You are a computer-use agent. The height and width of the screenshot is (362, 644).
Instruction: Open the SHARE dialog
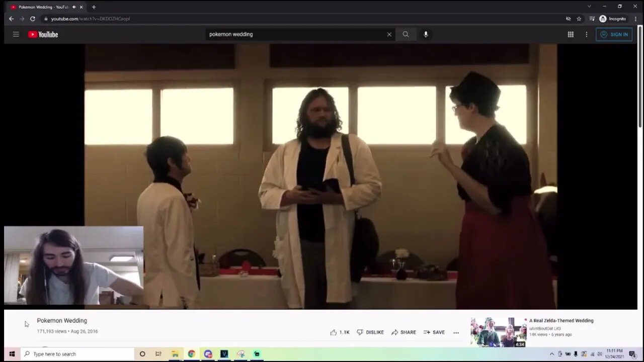coord(404,332)
